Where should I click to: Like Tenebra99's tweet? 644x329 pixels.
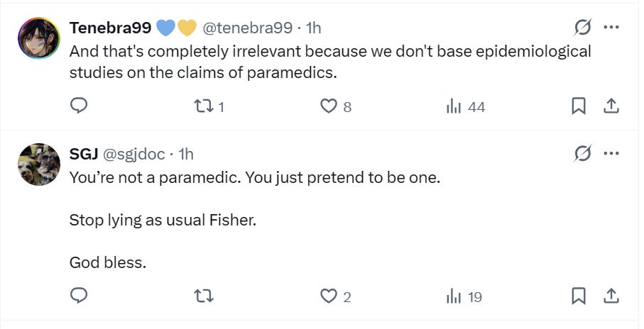pyautogui.click(x=328, y=106)
